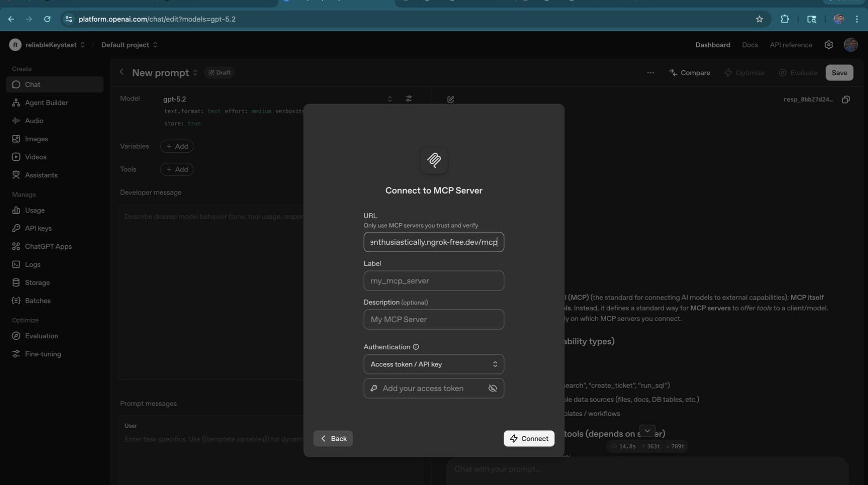Open the browser extensions puzzle icon

coord(785,19)
